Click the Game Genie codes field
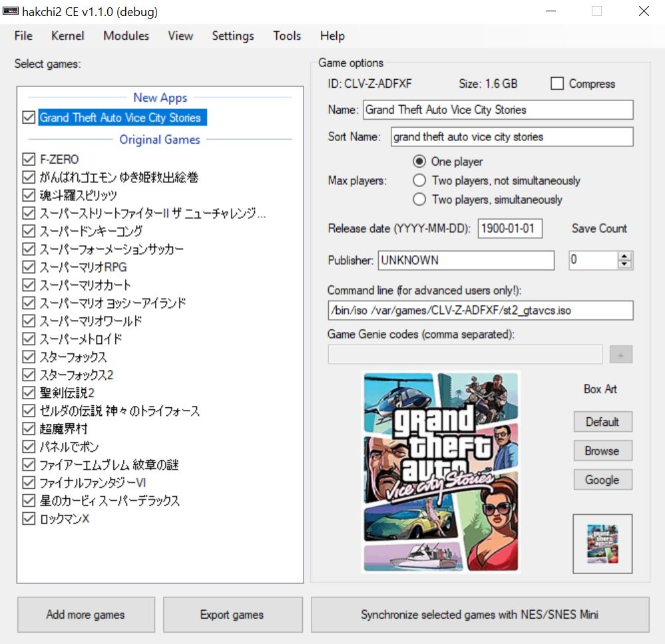This screenshot has height=644, width=665. (x=465, y=355)
